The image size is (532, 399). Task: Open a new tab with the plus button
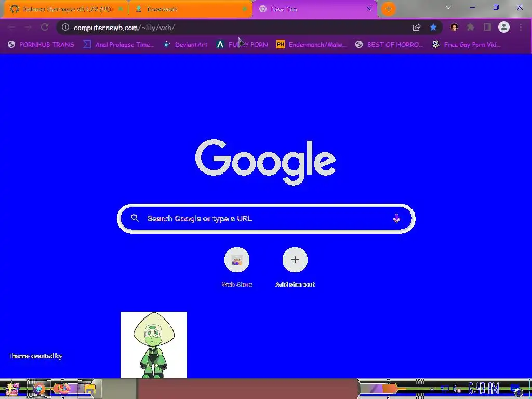(x=389, y=9)
